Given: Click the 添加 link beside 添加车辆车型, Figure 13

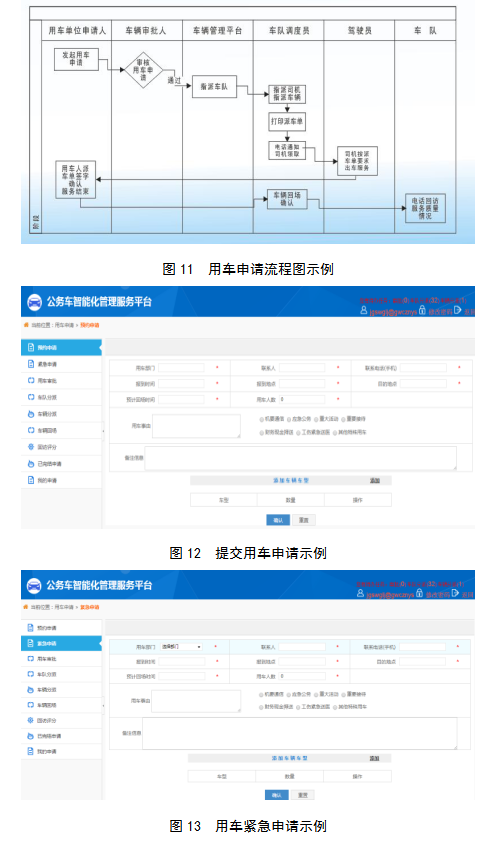Looking at the screenshot, I should pos(374,758).
